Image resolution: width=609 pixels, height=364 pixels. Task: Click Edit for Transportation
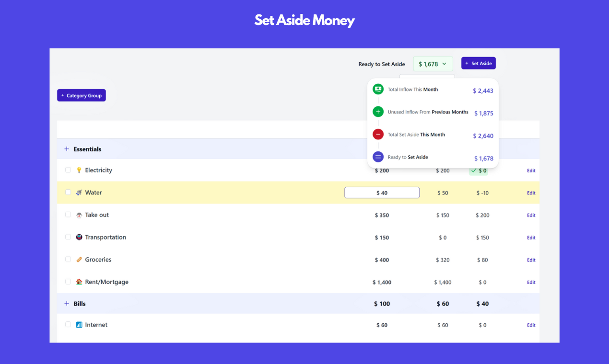531,238
